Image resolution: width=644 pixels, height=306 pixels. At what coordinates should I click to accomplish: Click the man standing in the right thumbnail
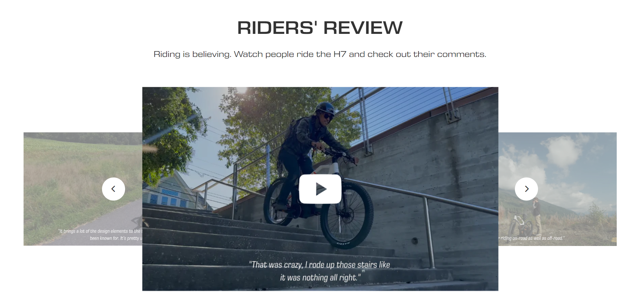537,216
